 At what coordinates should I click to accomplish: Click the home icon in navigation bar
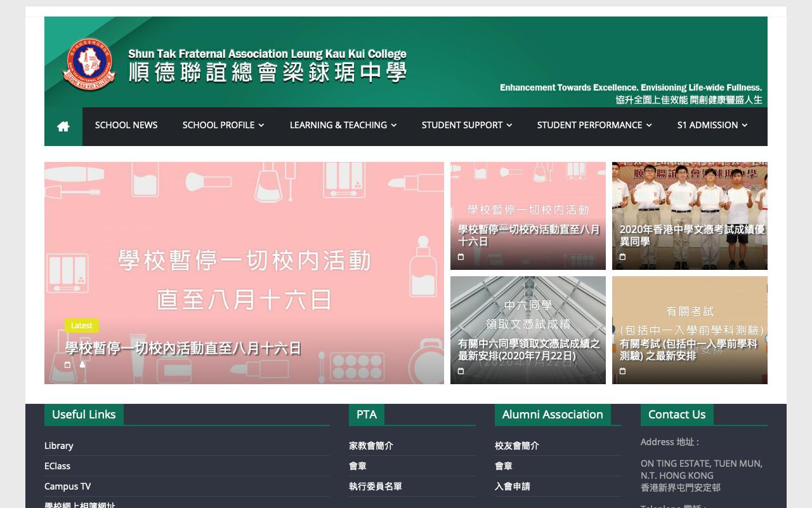pos(63,126)
